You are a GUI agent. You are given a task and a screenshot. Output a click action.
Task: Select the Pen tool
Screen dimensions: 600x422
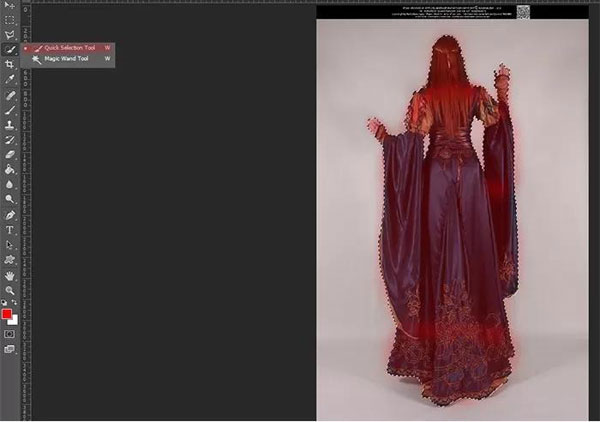click(x=10, y=214)
